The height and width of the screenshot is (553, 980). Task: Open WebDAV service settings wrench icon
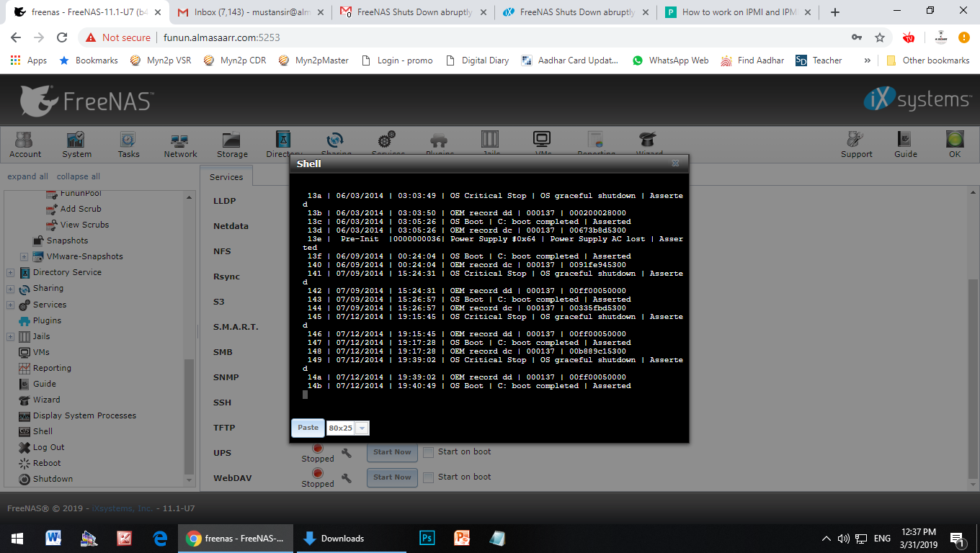click(347, 478)
